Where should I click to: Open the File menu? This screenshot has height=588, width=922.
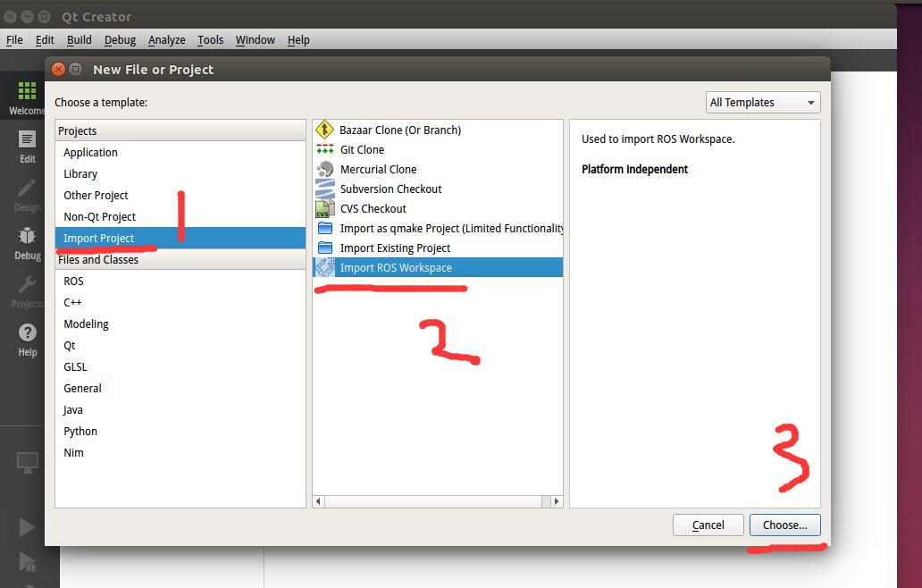point(14,40)
